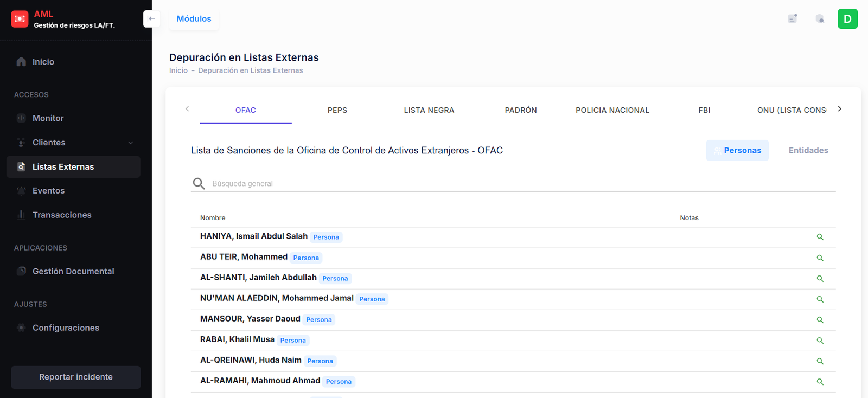Open the Módulos button
868x398 pixels.
(x=194, y=19)
